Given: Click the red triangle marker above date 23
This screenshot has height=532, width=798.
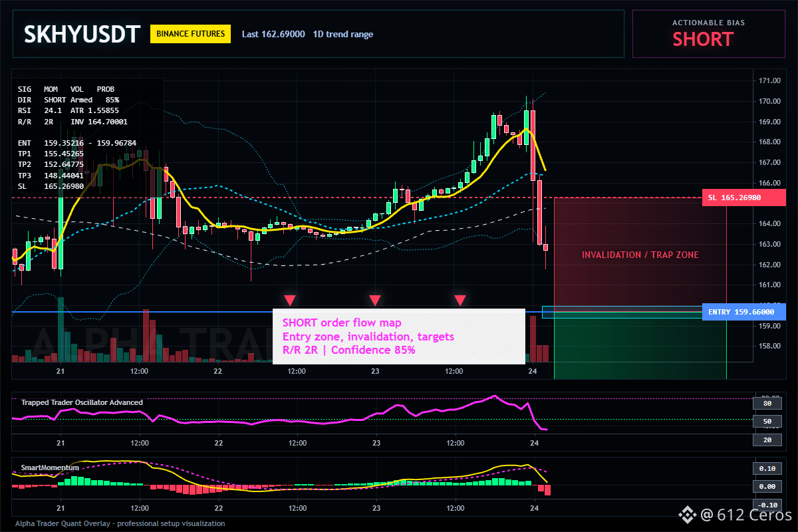Looking at the screenshot, I should tap(375, 301).
